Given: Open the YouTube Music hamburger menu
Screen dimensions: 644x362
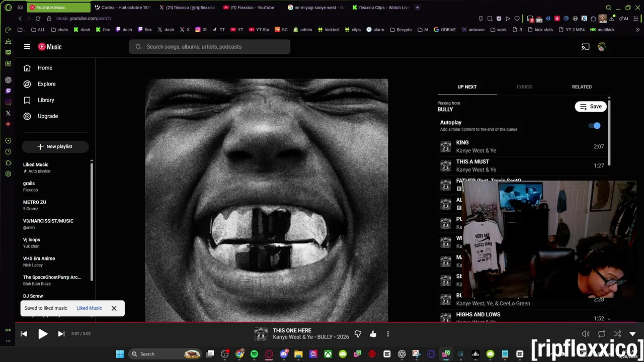Looking at the screenshot, I should click(x=27, y=47).
